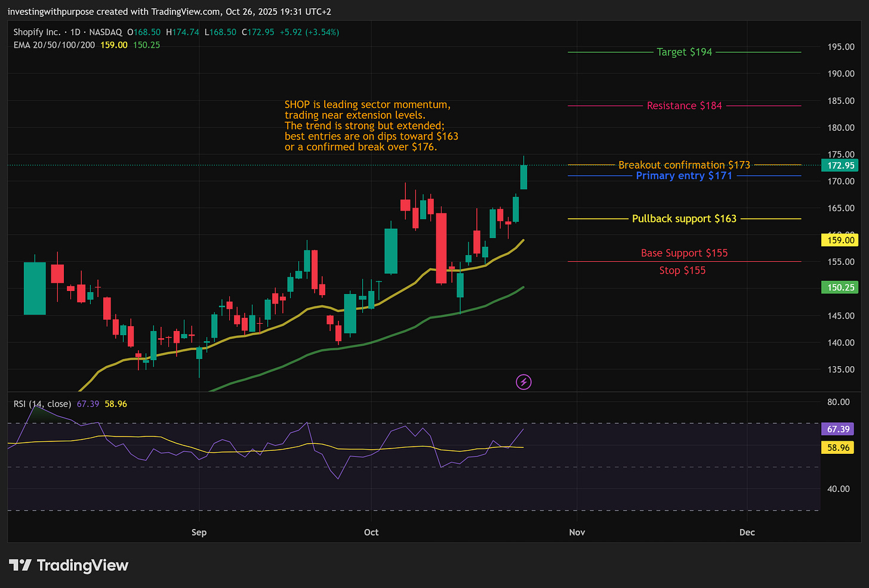This screenshot has height=588, width=869.
Task: Click the 135.00 price axis label
Action: point(841,369)
